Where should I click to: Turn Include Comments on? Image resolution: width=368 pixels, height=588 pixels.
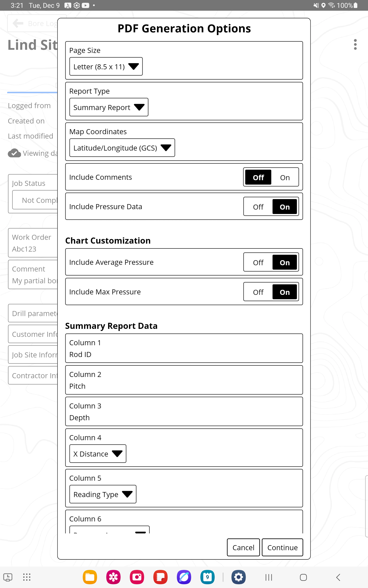coord(285,177)
